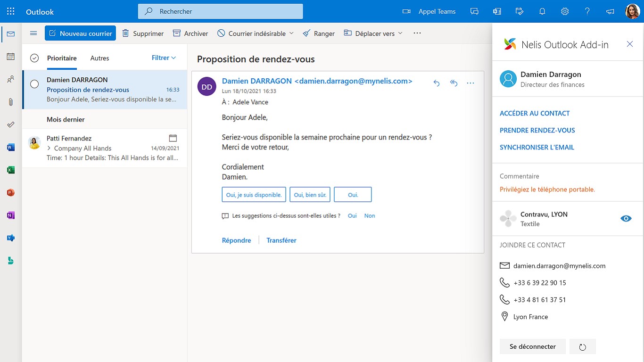Click ACCÉDER AU CONTACT
The height and width of the screenshot is (362, 644).
[x=535, y=113]
